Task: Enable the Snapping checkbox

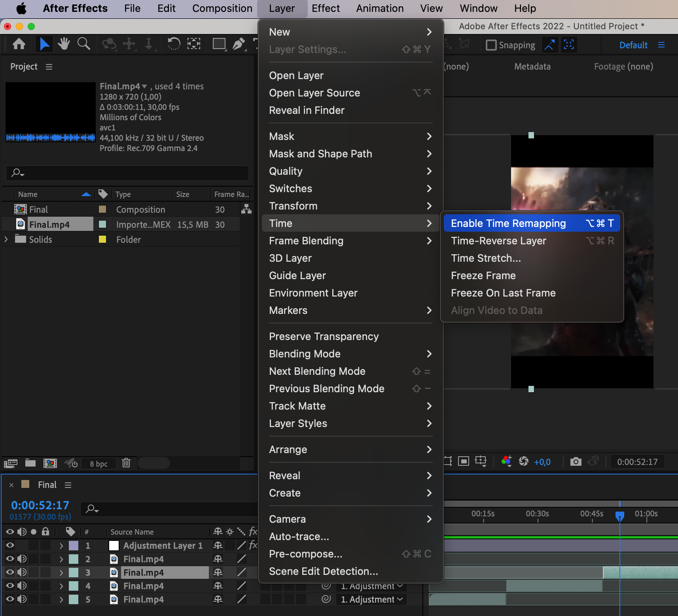Action: (x=491, y=45)
